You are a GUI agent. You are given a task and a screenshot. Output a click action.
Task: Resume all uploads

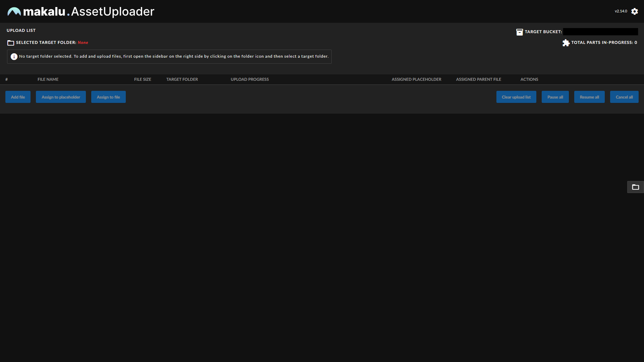click(589, 97)
